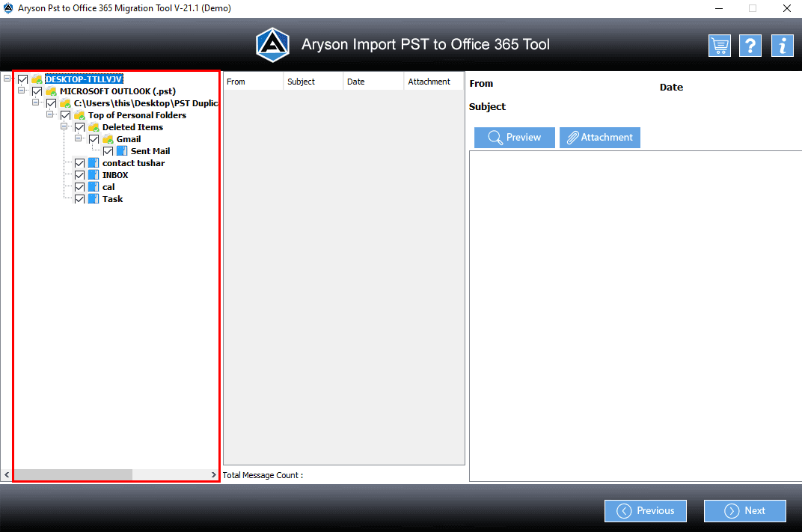Image resolution: width=802 pixels, height=532 pixels.
Task: Click Task item icon
Action: (x=94, y=199)
